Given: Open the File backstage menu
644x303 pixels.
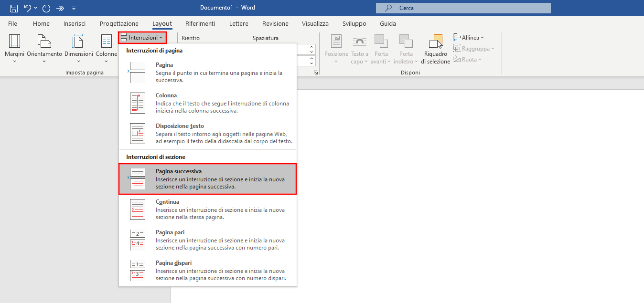Looking at the screenshot, I should click(12, 23).
